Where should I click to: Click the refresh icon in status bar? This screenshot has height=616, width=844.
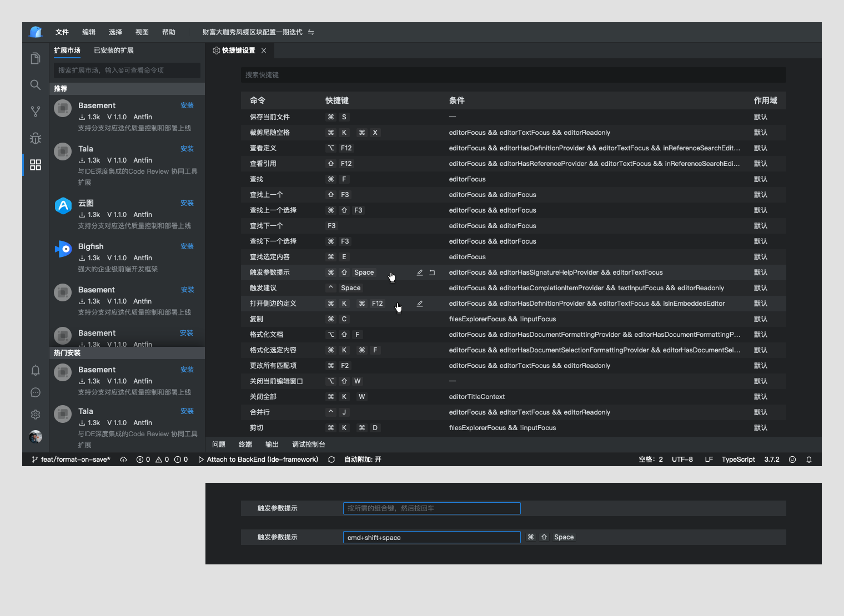pos(331,460)
